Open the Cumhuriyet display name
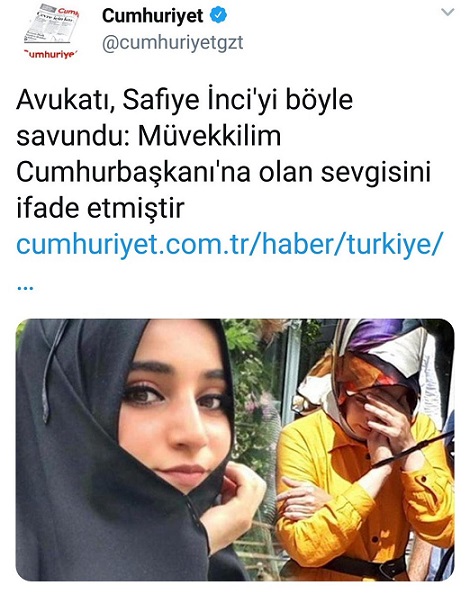This screenshot has height=594, width=470. (153, 16)
